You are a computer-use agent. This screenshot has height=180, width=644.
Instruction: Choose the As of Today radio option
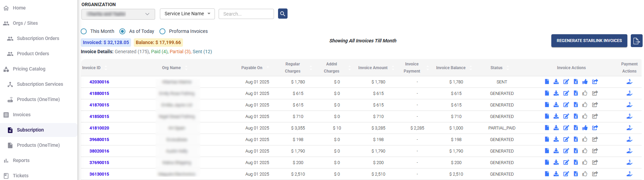click(123, 31)
